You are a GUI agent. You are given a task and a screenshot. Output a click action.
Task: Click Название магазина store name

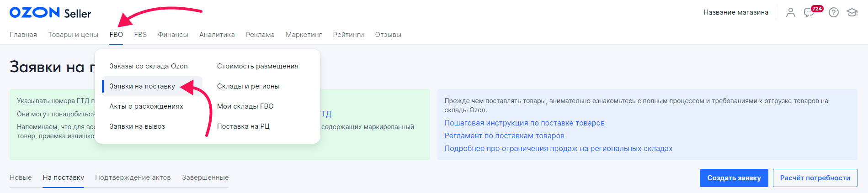(735, 12)
